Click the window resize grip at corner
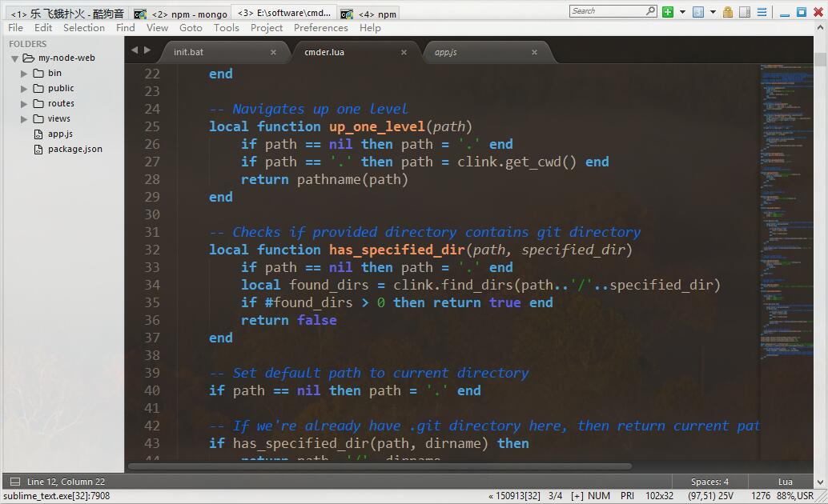 pyautogui.click(x=821, y=497)
